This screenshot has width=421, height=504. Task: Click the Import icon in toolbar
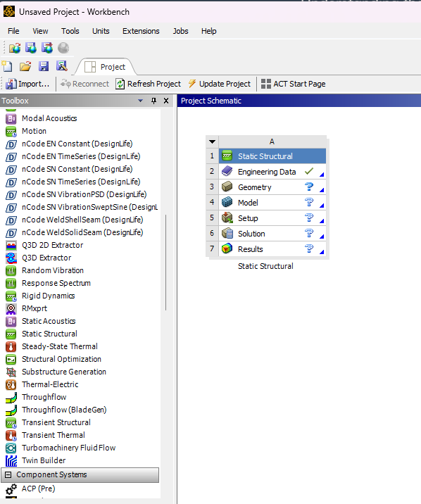[x=11, y=84]
